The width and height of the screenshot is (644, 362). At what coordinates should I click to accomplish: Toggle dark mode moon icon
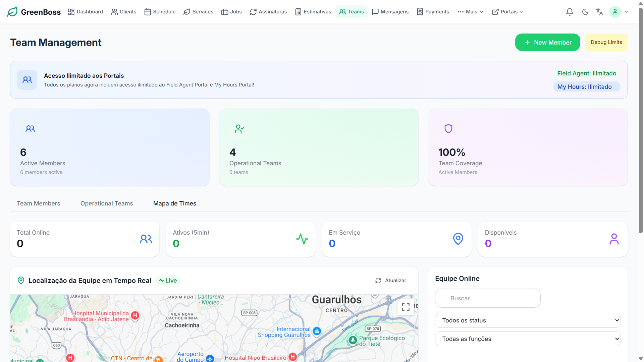(585, 12)
